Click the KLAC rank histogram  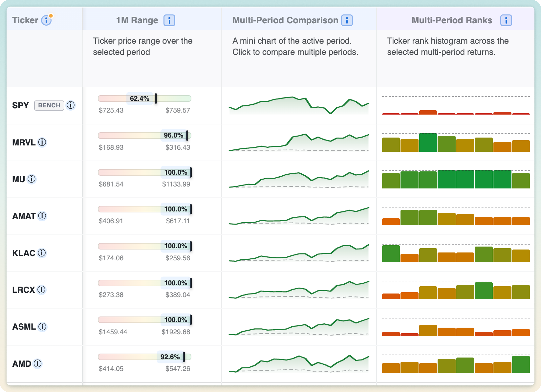pyautogui.click(x=456, y=253)
